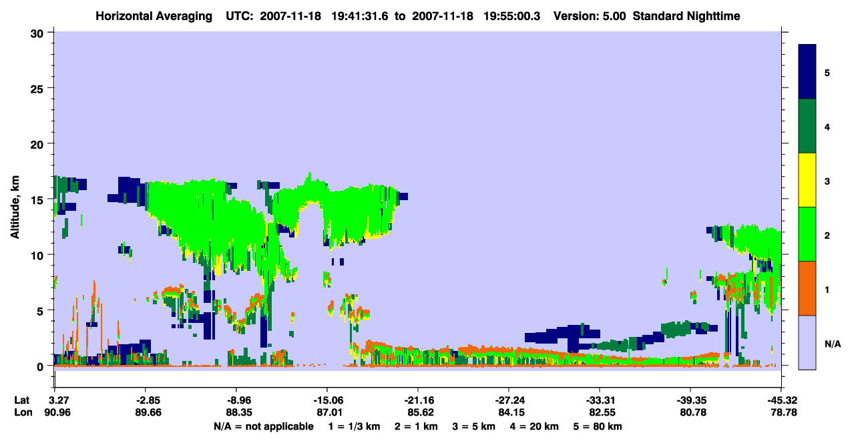Click latitude value -2.85
The image size is (868, 445).
(x=145, y=400)
